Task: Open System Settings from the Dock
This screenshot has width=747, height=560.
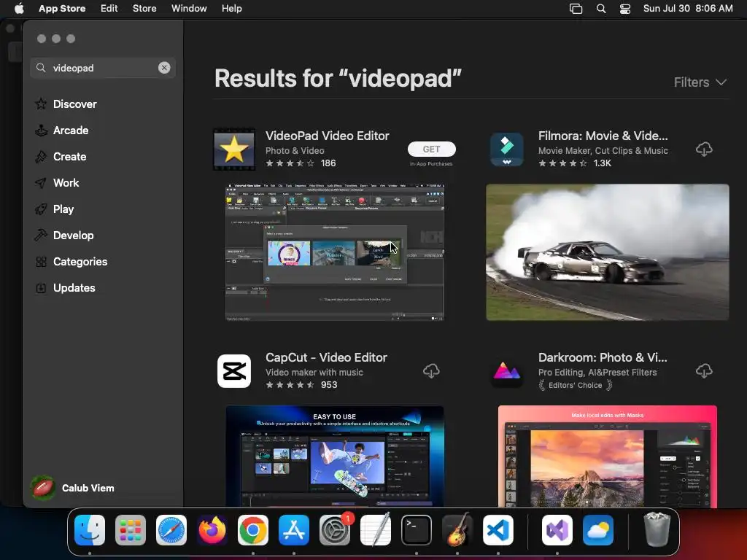Action: click(x=335, y=530)
